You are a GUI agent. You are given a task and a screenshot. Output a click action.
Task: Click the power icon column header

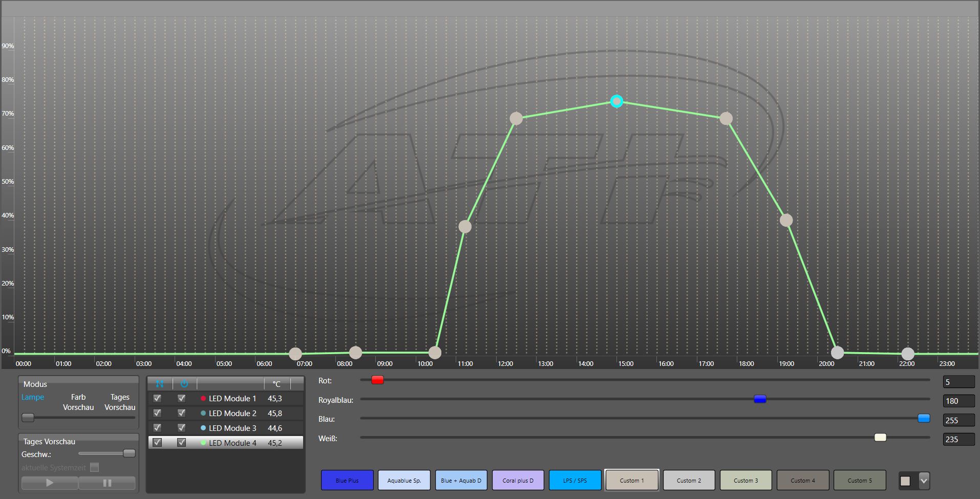click(184, 384)
